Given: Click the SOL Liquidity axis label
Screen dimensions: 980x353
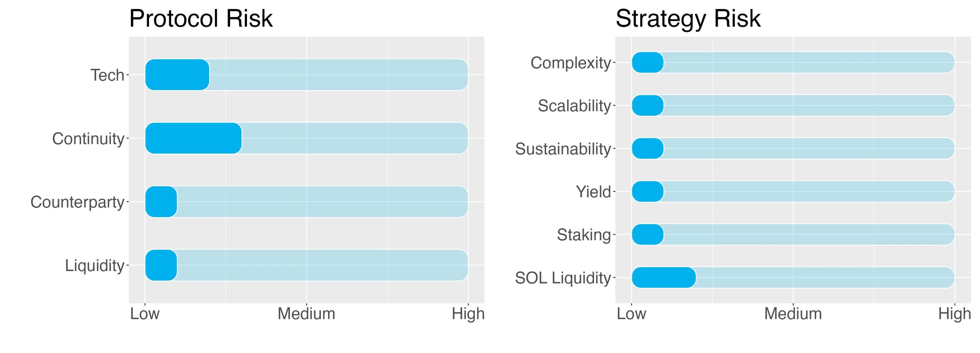Looking at the screenshot, I should point(563,278).
